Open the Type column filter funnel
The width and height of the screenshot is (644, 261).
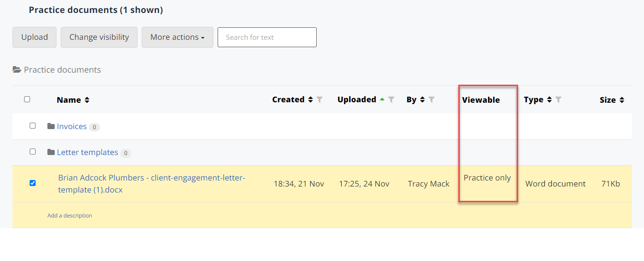(x=558, y=99)
